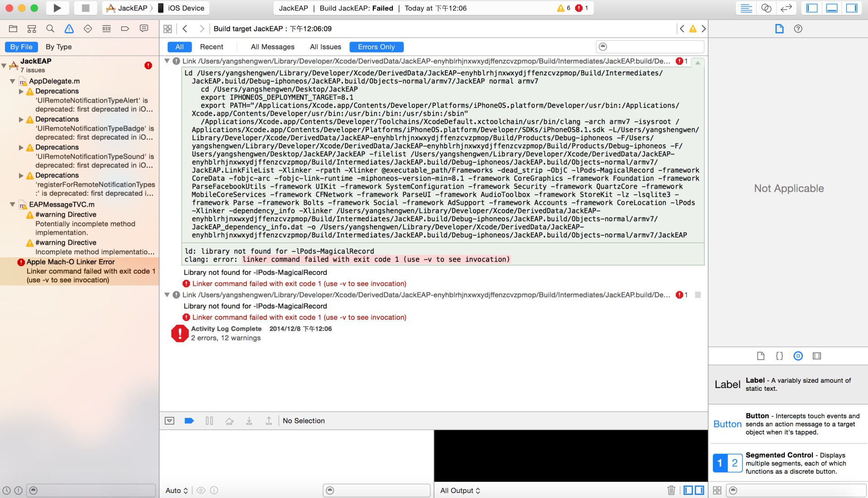
Task: Toggle the Variables view pane
Action: point(689,490)
